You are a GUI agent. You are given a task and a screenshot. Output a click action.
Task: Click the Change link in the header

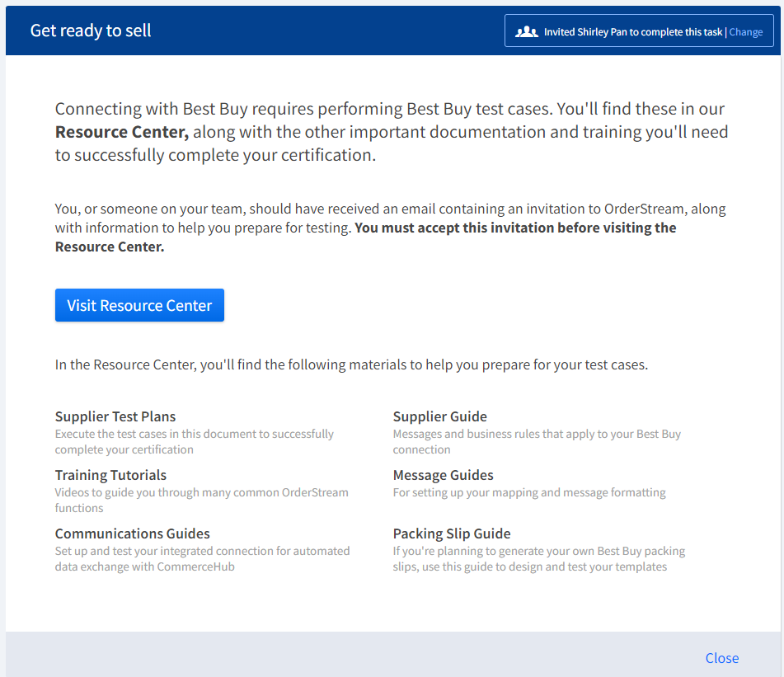(745, 32)
